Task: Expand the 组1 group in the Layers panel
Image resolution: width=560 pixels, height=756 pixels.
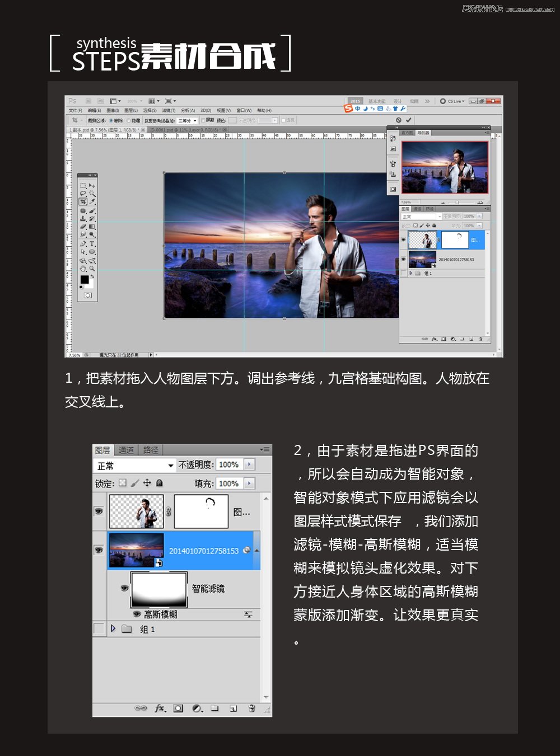Action: 113,628
